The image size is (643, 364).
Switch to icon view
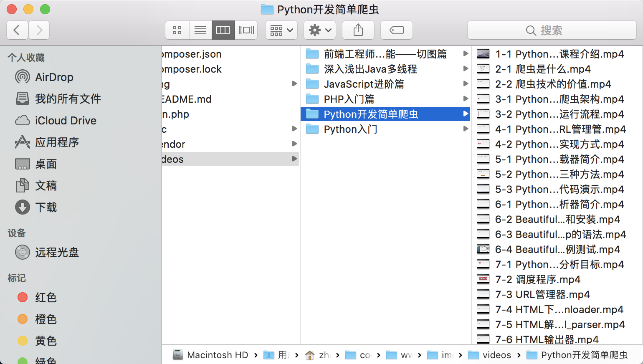click(177, 30)
